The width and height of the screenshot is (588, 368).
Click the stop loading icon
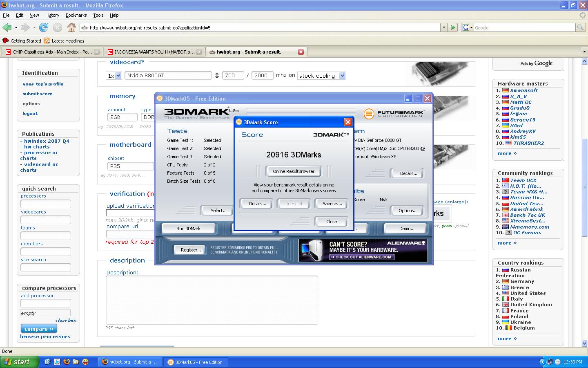coord(58,27)
